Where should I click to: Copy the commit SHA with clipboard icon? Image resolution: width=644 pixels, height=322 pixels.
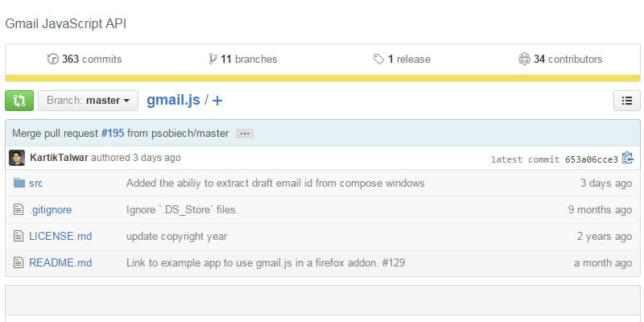point(628,158)
